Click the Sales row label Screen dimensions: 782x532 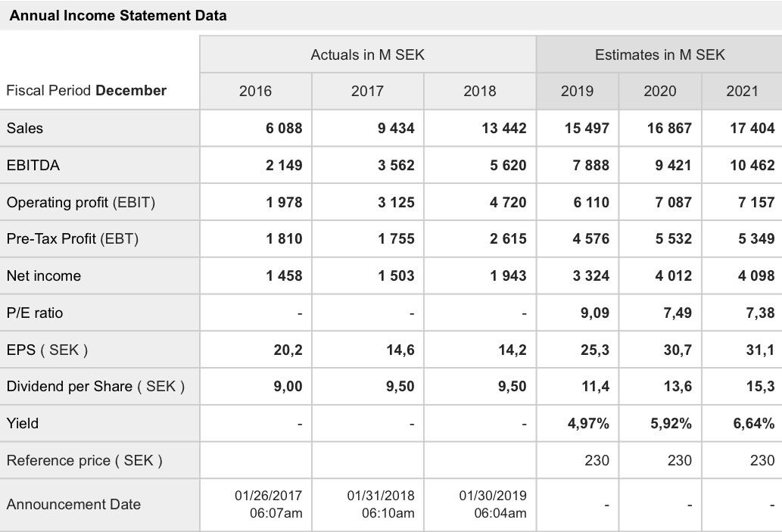point(25,128)
